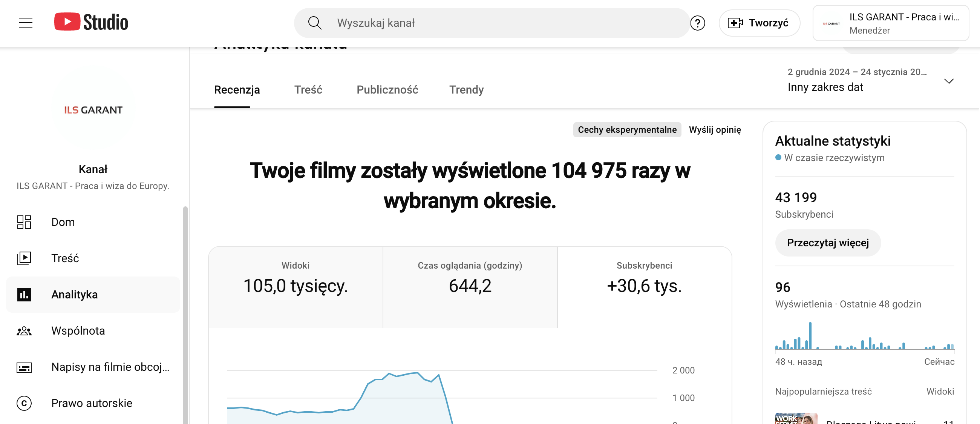Screen dimensions: 980x424
Task: Select the Subskrybenci metric card
Action: 644,287
